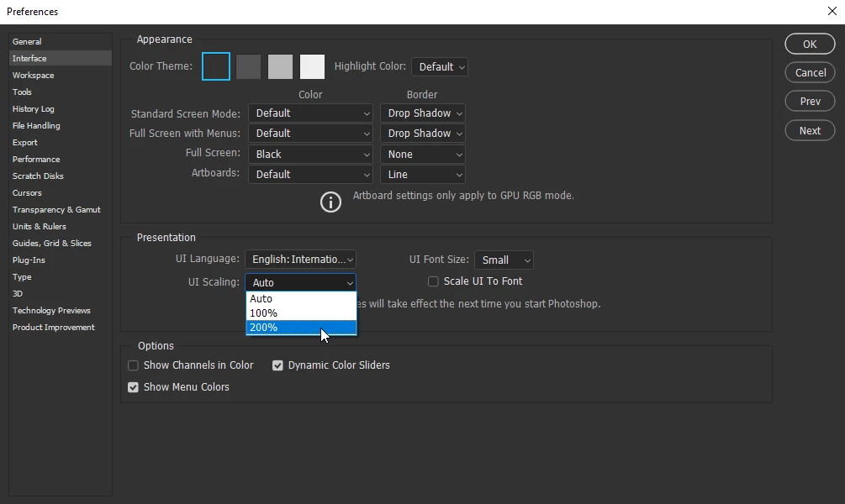The image size is (845, 504).
Task: Open Full Screen border dropdown showing None
Action: pyautogui.click(x=423, y=154)
